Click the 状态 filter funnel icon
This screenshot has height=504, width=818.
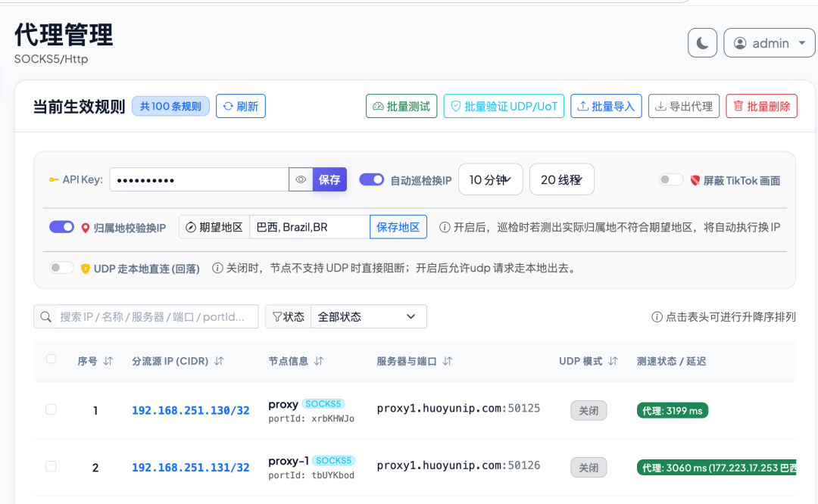pyautogui.click(x=277, y=317)
